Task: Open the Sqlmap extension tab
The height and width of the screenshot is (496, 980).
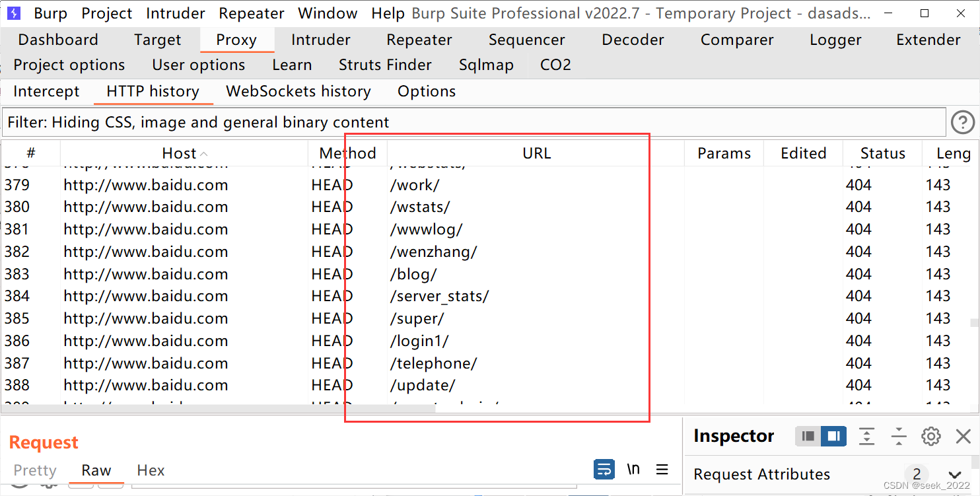Action: point(486,65)
